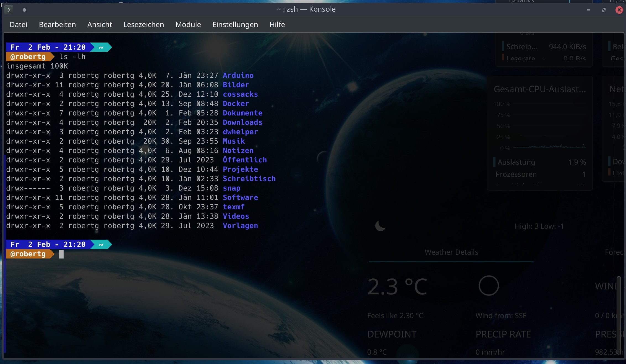Click 'Wind from: SSE' in weather widget
The width and height of the screenshot is (626, 364).
click(501, 316)
